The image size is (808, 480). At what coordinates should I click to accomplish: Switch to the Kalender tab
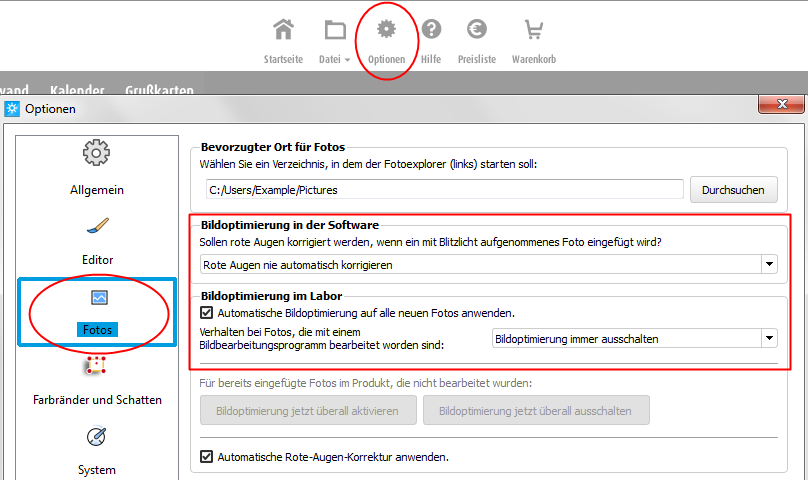79,90
